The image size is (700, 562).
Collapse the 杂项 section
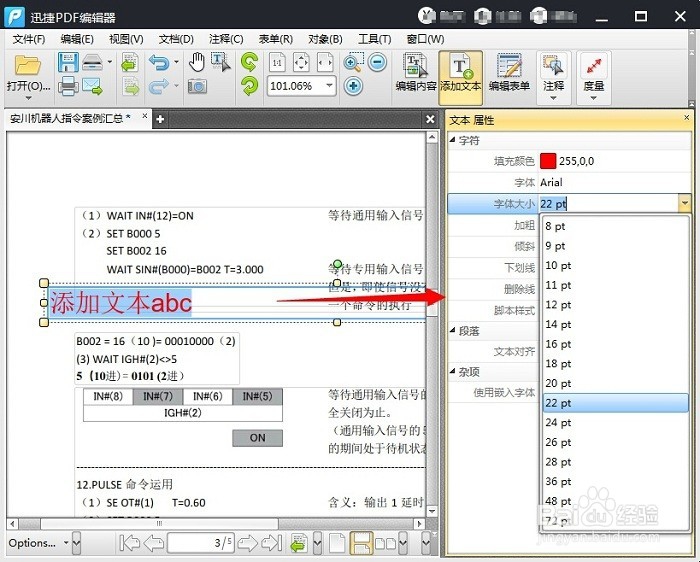[x=453, y=371]
